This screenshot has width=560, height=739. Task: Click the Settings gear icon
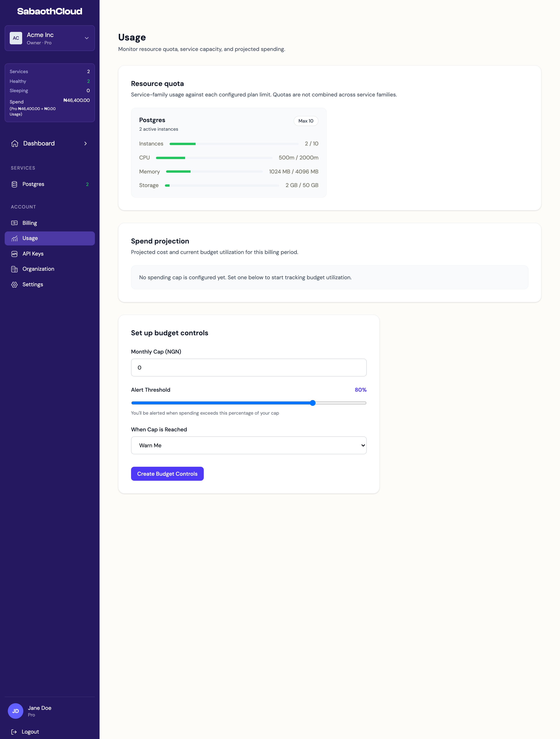click(14, 285)
